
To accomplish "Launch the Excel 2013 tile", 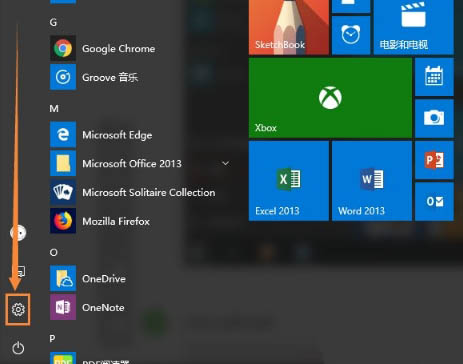I will click(x=289, y=181).
